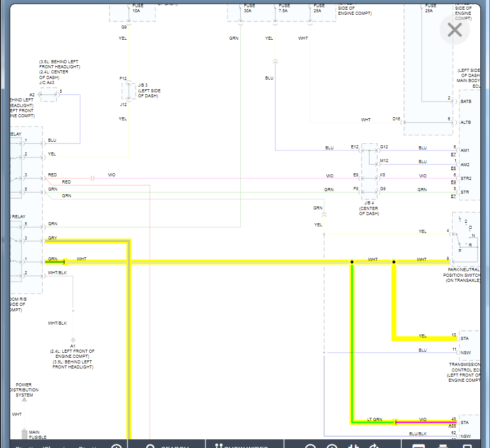This screenshot has width=490, height=448.
Task: Select the J/C A43 junction connector label
Action: 46,83
